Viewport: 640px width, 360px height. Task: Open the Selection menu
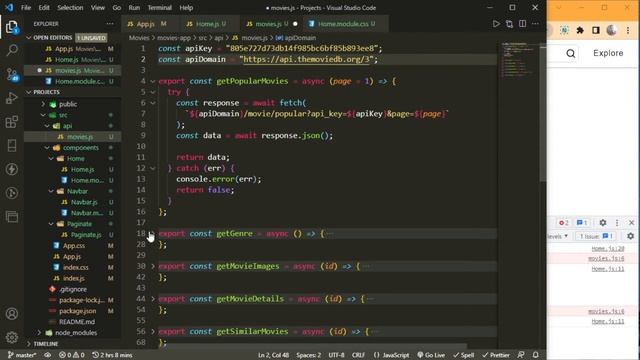pos(70,8)
